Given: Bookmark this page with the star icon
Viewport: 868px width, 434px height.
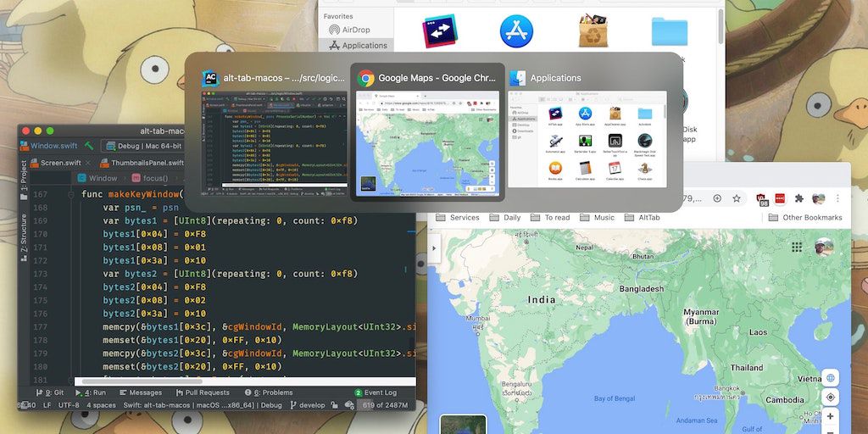Looking at the screenshot, I should tap(737, 198).
